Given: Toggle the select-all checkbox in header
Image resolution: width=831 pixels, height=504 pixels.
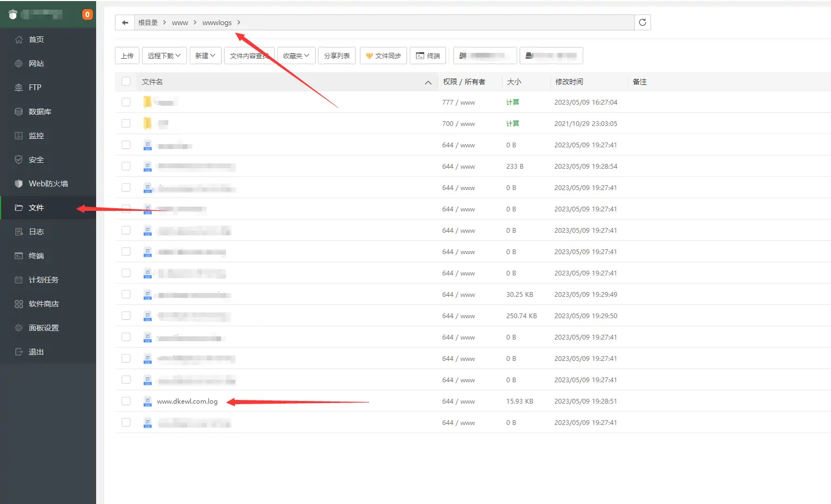Looking at the screenshot, I should [126, 81].
